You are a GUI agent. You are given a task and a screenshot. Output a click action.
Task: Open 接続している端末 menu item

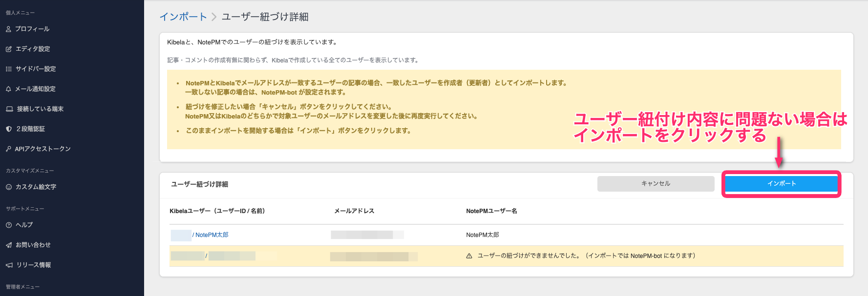coord(40,109)
